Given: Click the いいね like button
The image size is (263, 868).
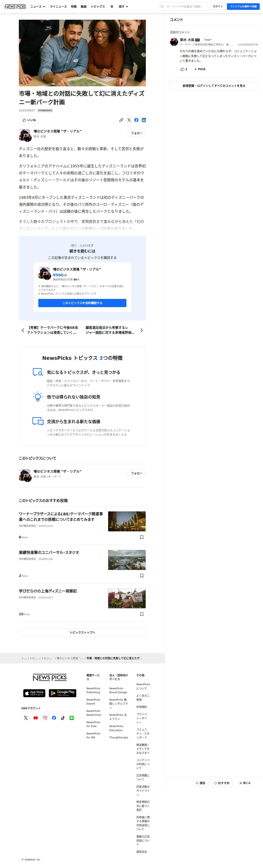Looking at the screenshot, I should tap(29, 120).
